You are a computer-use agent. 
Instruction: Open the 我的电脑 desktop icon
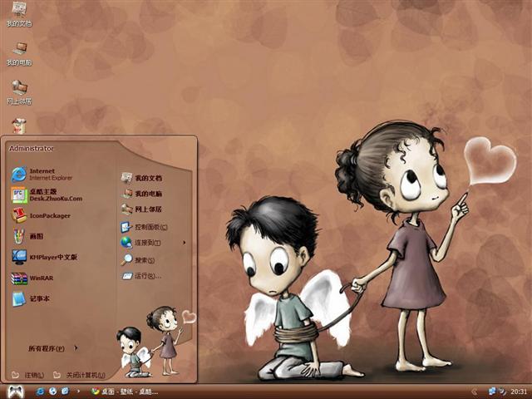19,53
